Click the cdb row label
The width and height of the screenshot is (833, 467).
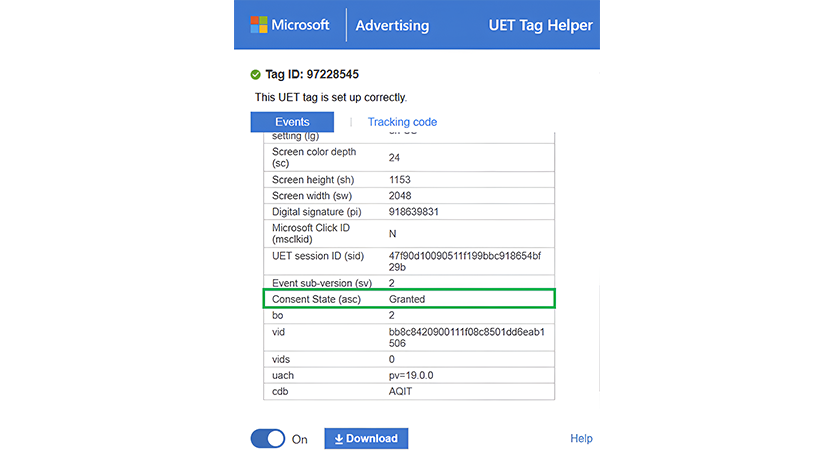[x=280, y=391]
